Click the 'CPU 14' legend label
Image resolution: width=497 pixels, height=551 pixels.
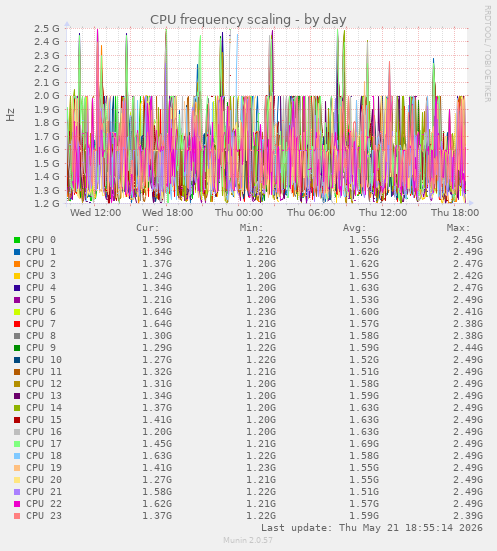point(44,408)
